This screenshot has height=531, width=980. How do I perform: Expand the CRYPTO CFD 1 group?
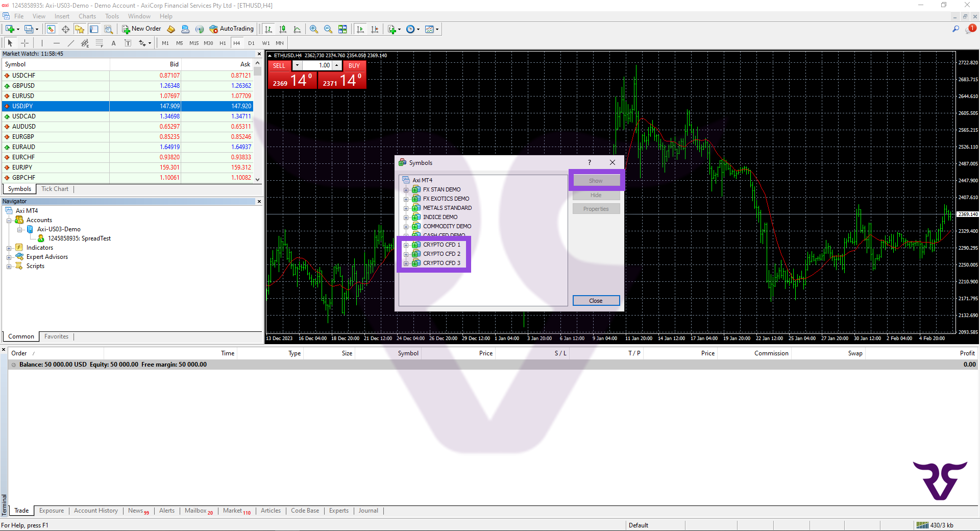[406, 245]
